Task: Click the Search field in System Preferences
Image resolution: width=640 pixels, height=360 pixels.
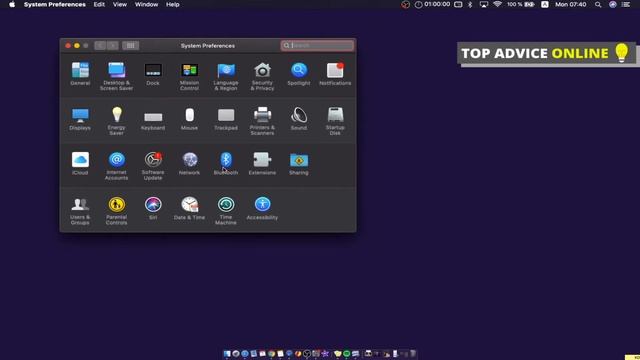Action: (x=317, y=45)
